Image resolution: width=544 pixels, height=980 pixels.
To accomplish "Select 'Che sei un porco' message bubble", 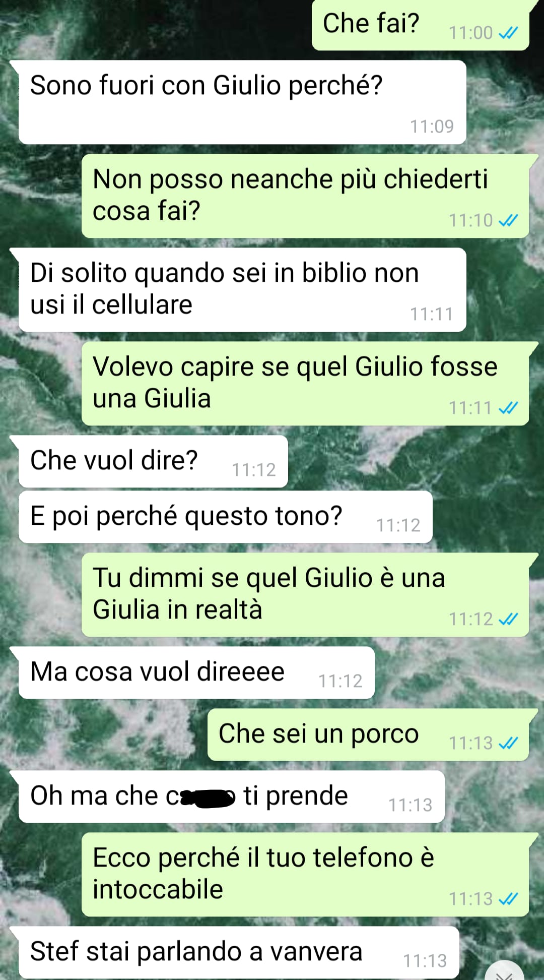I will coord(368,735).
